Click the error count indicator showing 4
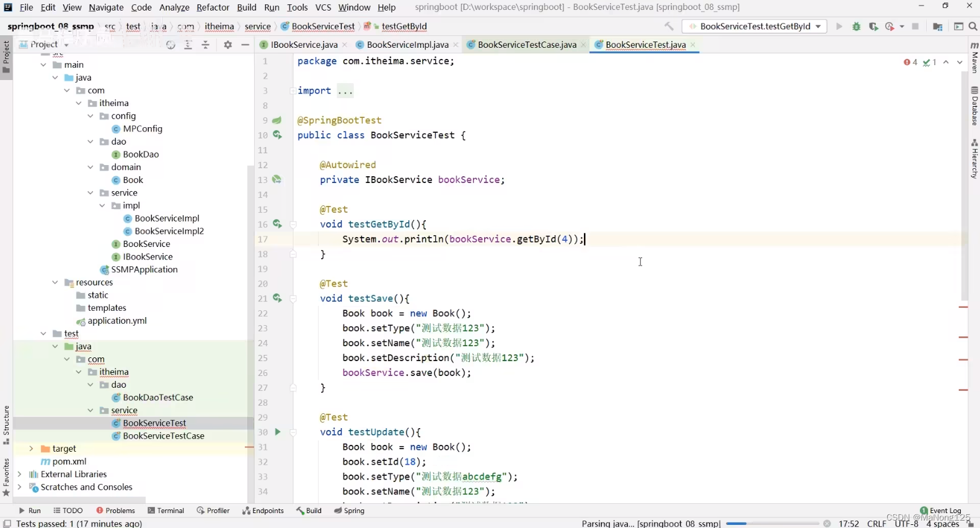This screenshot has width=980, height=528. [911, 62]
